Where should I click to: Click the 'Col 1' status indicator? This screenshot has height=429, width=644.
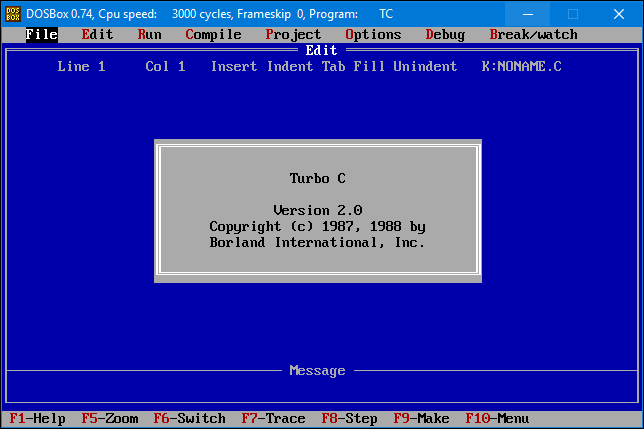(166, 67)
